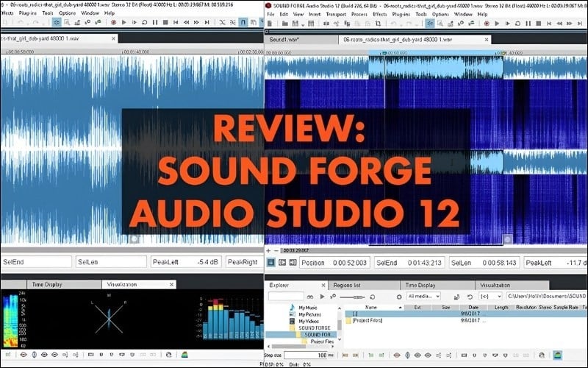The height and width of the screenshot is (368, 588).
Task: Sort the file list by the Date column
Action: pyautogui.click(x=473, y=308)
